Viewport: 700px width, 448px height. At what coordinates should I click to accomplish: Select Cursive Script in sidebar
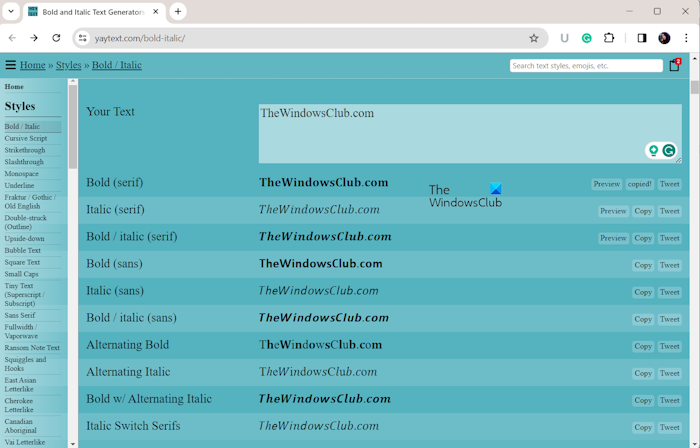pos(25,138)
